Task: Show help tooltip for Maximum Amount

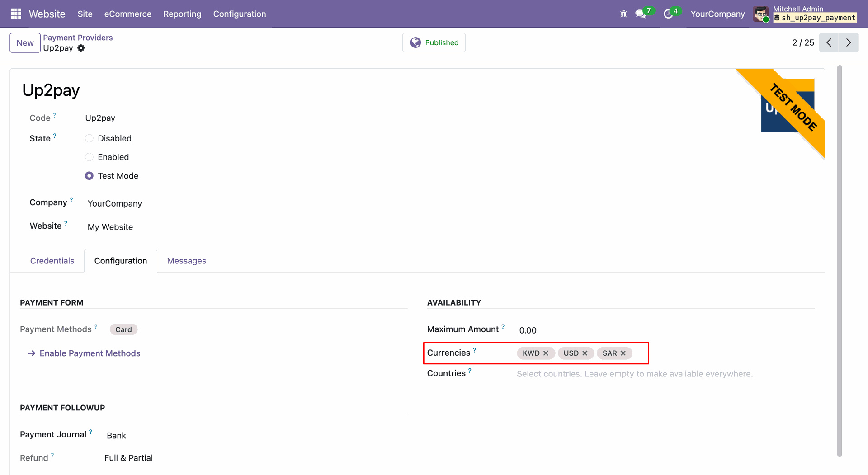Action: point(503,326)
